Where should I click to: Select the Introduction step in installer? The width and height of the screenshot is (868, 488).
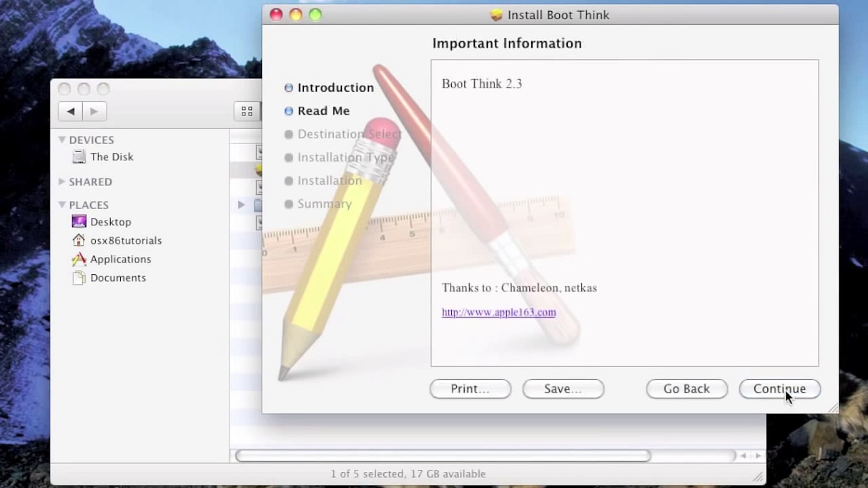click(x=335, y=88)
